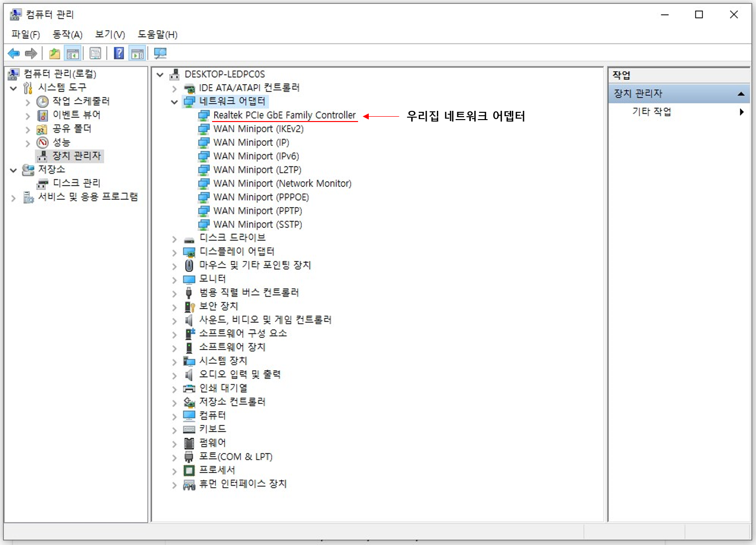
Task: Select 이벤트 뷰어 in the left tree
Action: [76, 115]
